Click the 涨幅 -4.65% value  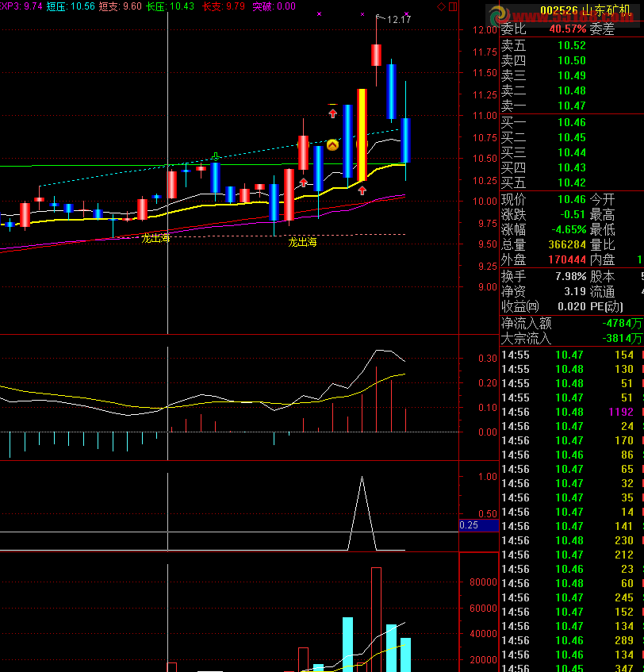tap(569, 230)
